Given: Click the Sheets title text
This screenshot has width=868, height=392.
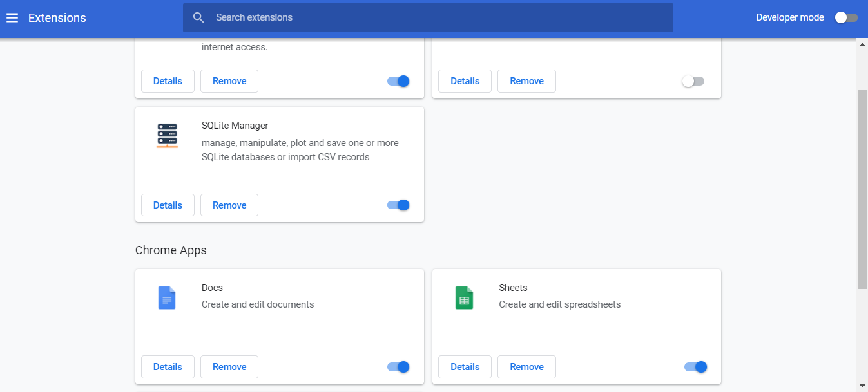Looking at the screenshot, I should point(513,288).
